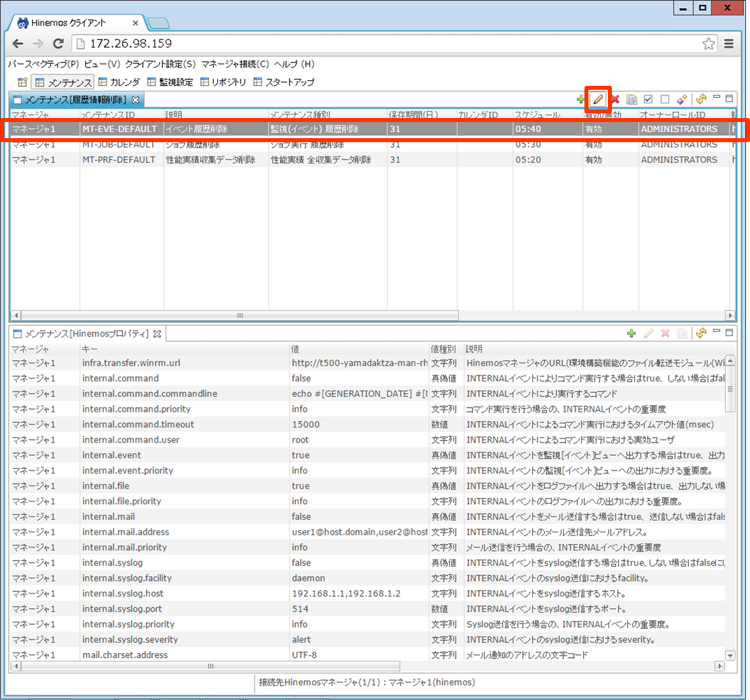Select the internal.command.timeout key
This screenshot has width=750, height=700.
138,424
